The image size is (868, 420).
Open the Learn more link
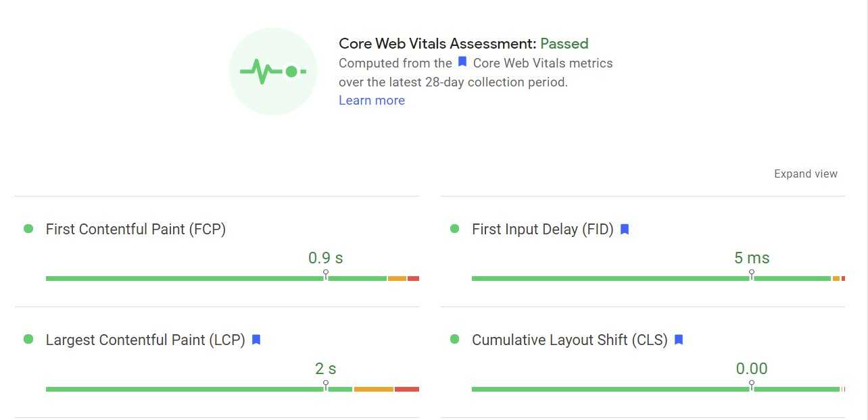[x=372, y=101]
